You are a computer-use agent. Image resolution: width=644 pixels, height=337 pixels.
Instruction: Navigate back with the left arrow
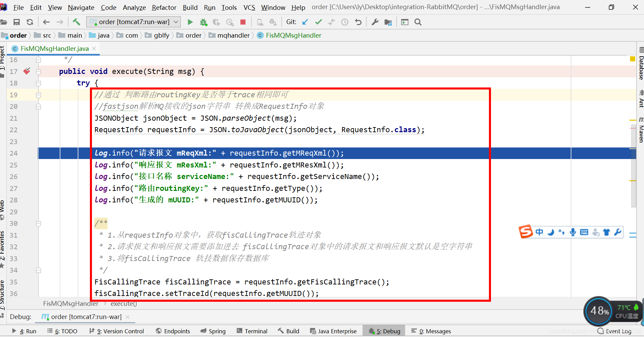click(46, 22)
